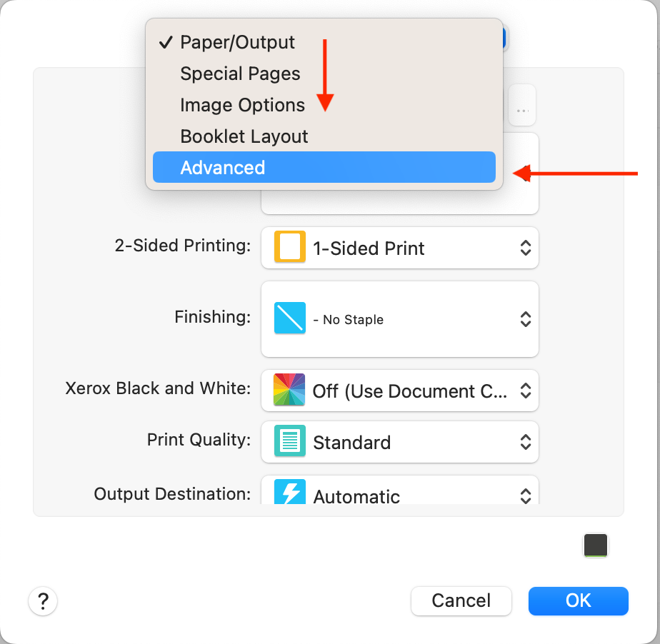Click the lightning bolt Output Destination icon

[289, 493]
